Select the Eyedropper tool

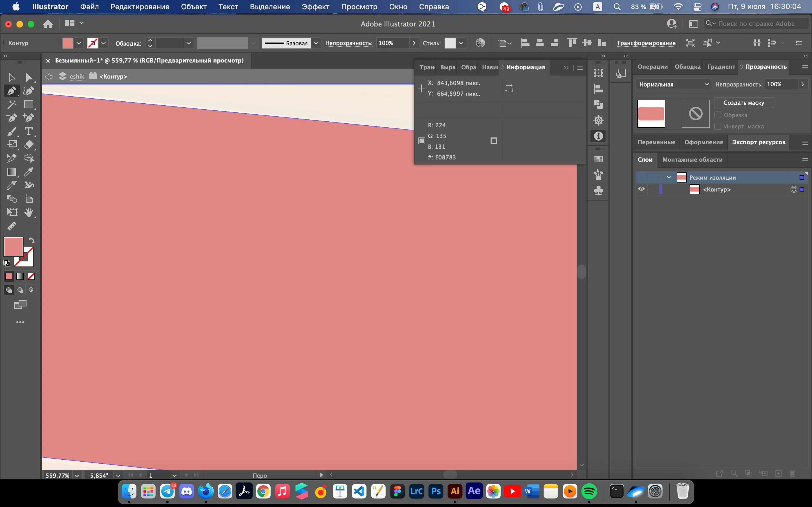29,172
